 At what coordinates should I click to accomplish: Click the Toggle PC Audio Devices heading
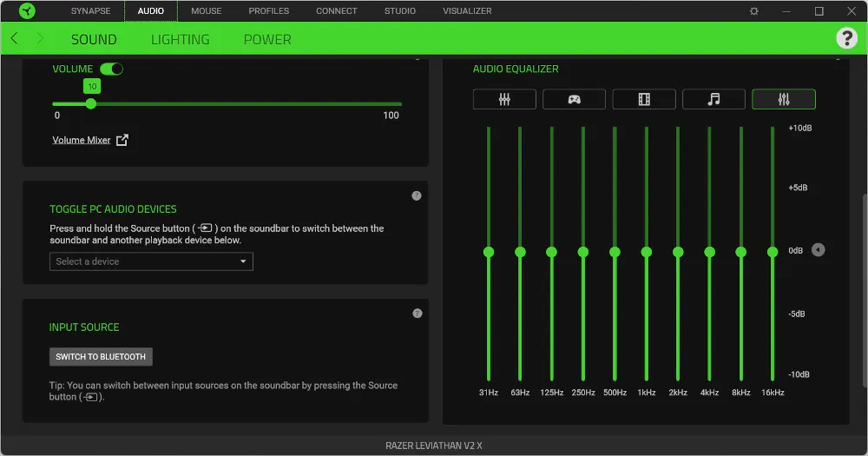coord(113,208)
